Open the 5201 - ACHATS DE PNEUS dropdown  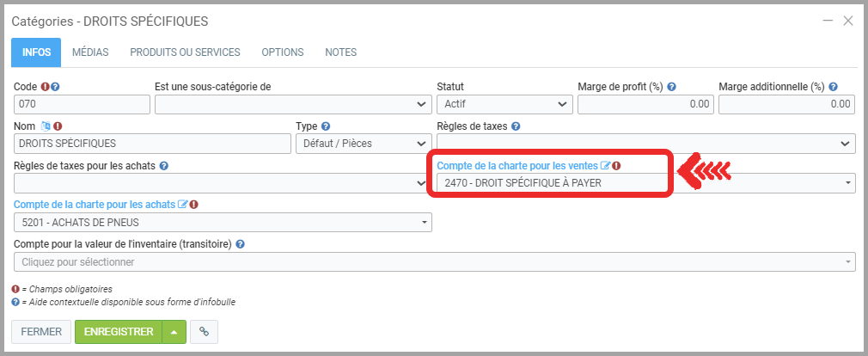223,223
